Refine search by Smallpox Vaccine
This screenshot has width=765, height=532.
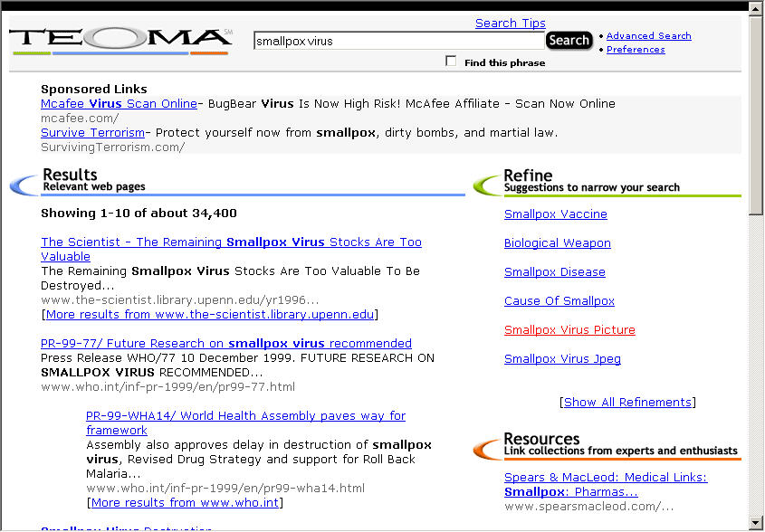point(555,214)
